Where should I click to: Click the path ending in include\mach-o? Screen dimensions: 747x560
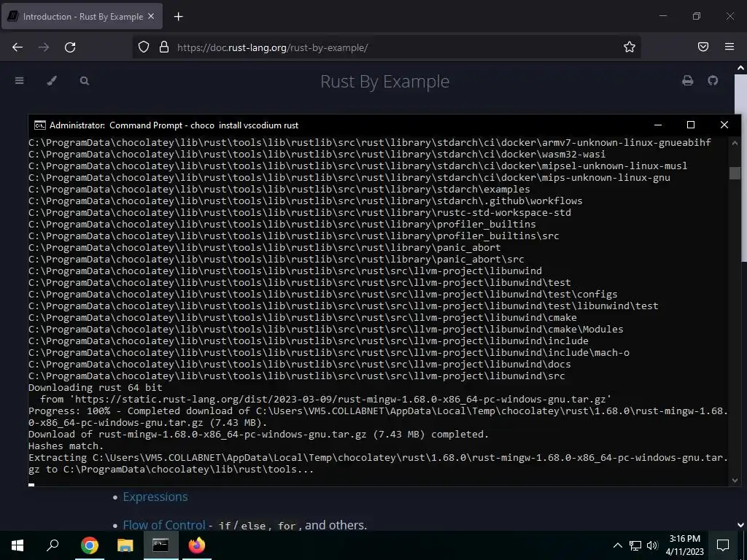click(x=329, y=353)
